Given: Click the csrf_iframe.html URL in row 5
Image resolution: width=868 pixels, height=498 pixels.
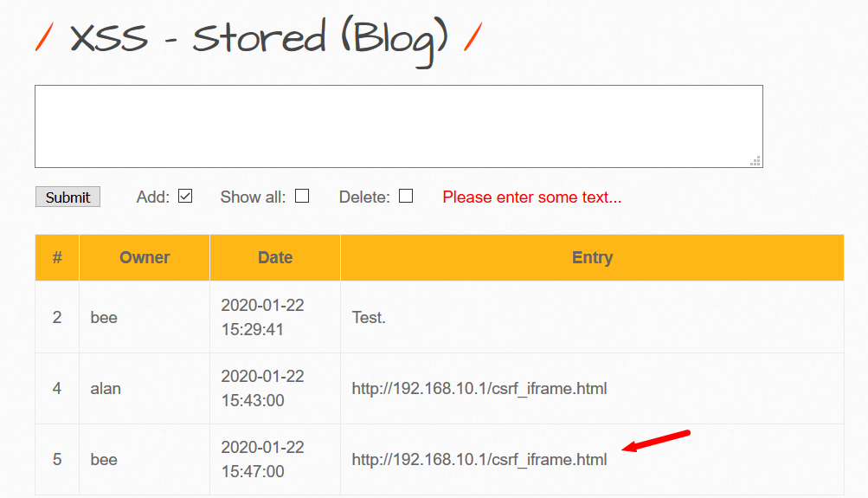Looking at the screenshot, I should pos(479,460).
